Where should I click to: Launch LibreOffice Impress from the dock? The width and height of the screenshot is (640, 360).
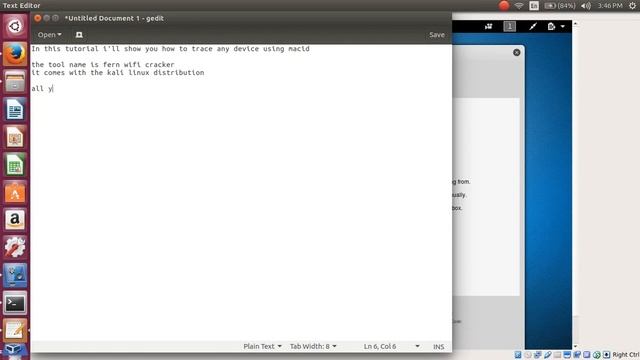click(15, 137)
